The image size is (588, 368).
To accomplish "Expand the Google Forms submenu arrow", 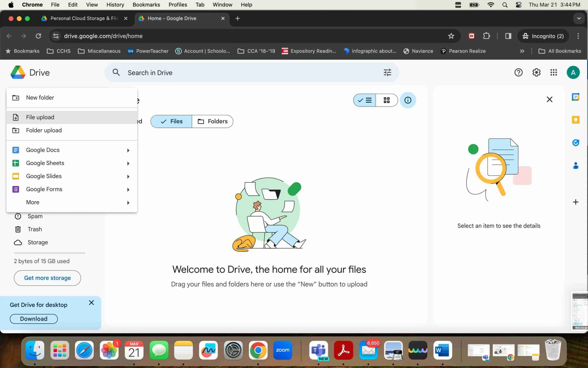I will click(128, 190).
